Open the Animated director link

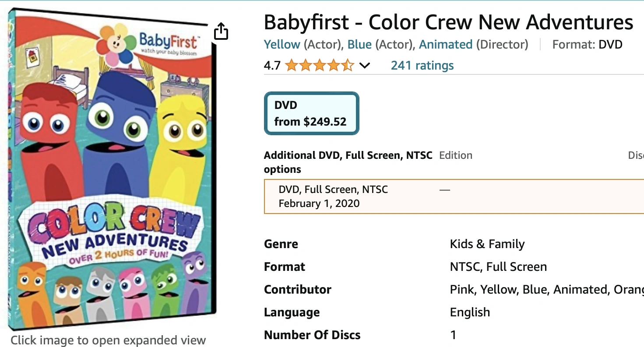tap(445, 44)
